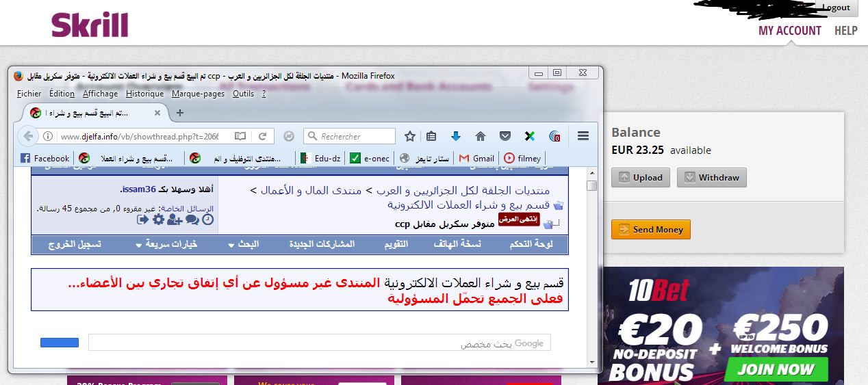This screenshot has height=385, width=868.
Task: Expand خيارات سريعة dropdown in forum navbar
Action: pos(166,244)
